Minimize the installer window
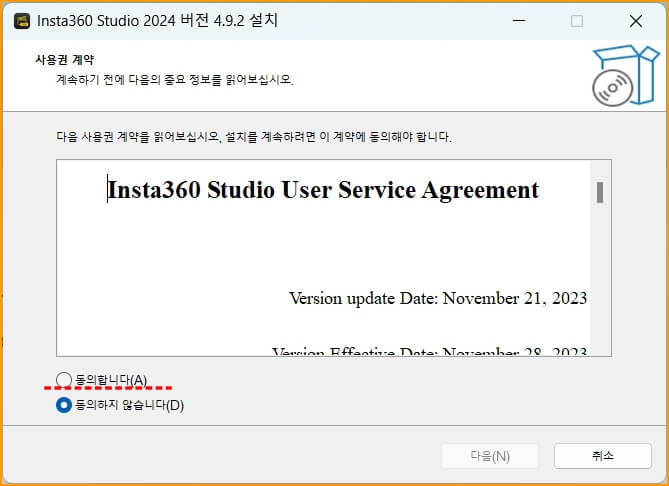669x486 pixels. [x=519, y=21]
